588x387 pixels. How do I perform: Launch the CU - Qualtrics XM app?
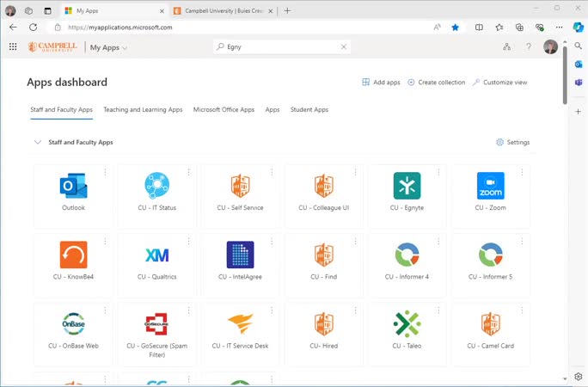156,255
